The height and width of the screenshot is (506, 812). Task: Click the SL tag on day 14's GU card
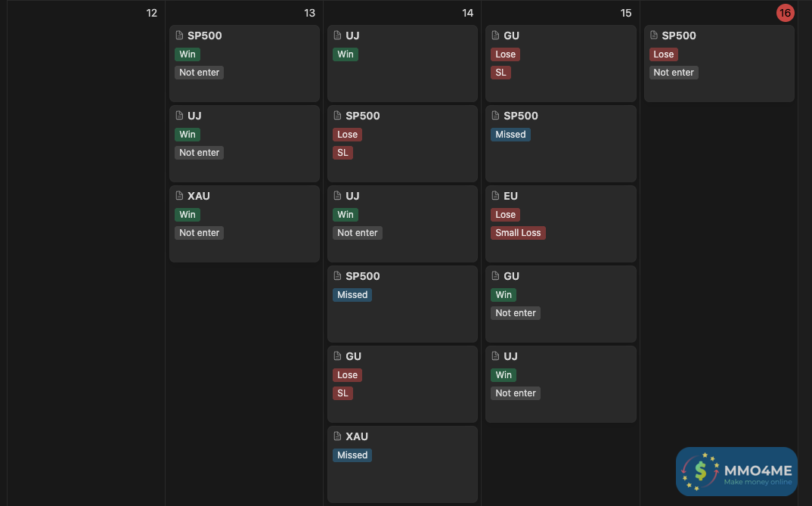(343, 393)
